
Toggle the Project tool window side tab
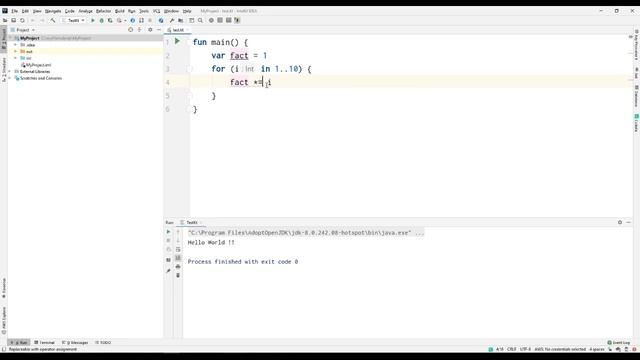(x=4, y=38)
